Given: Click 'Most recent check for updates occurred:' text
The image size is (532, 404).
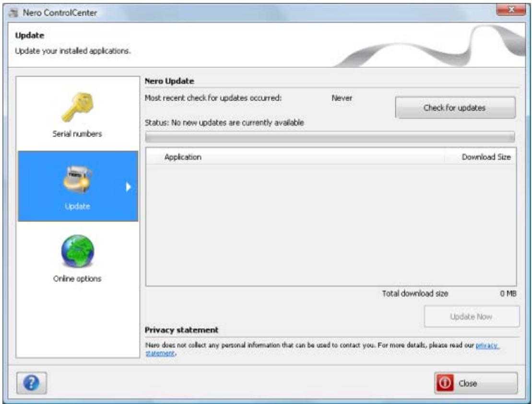Looking at the screenshot, I should coord(213,98).
